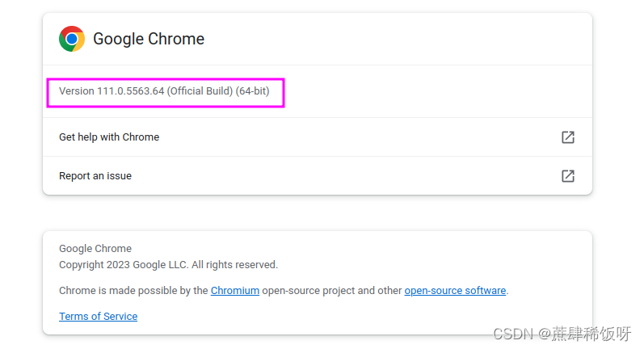This screenshot has height=349, width=644.
Task: Open external link icon for Get help with Chrome
Action: [567, 137]
